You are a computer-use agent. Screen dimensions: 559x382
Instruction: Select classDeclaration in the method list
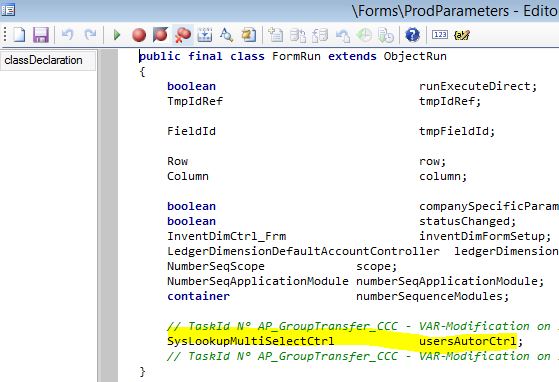point(43,60)
